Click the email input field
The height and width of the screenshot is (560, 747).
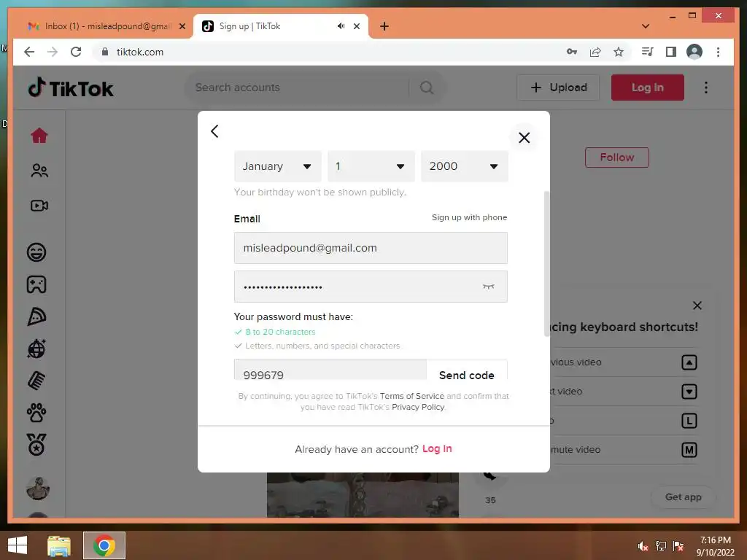pyautogui.click(x=371, y=248)
